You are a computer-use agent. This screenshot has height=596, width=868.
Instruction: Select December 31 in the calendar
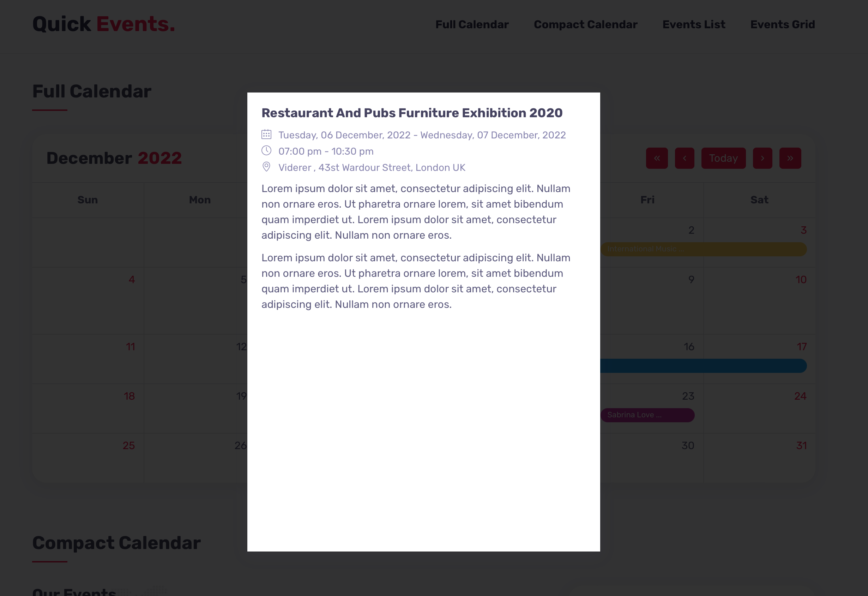(x=801, y=446)
